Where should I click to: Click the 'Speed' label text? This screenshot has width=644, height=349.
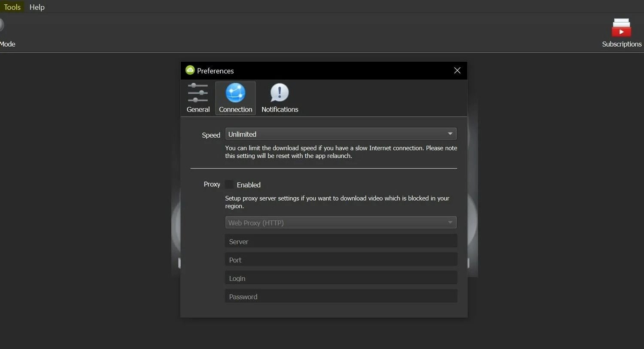click(211, 135)
